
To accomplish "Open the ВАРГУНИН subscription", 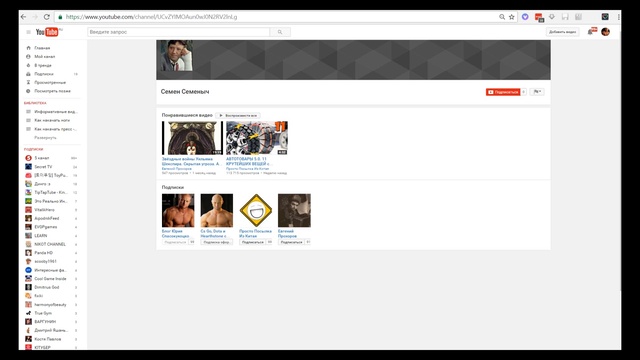I will pos(45,322).
